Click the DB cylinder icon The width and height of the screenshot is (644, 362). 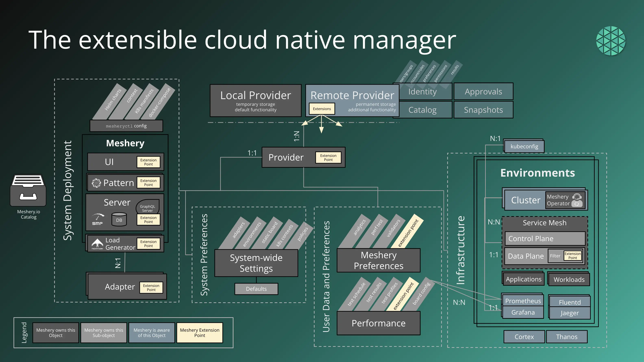click(119, 219)
